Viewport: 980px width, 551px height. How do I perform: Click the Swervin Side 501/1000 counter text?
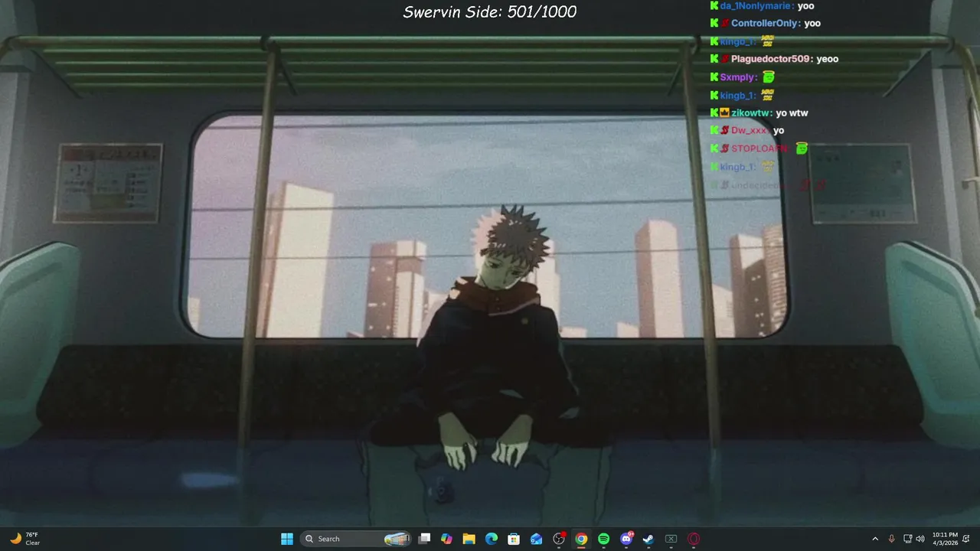click(x=490, y=11)
